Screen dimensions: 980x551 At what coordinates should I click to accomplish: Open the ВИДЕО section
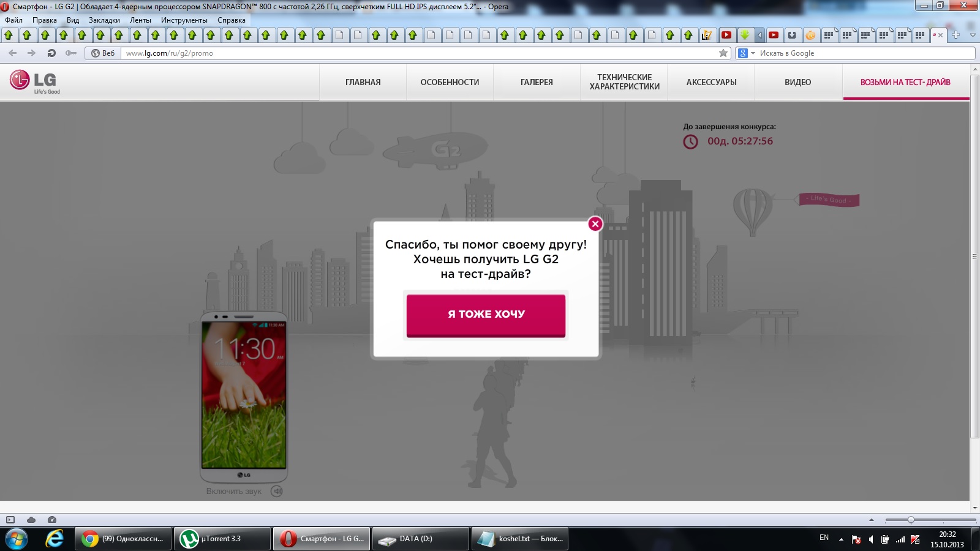click(x=798, y=82)
